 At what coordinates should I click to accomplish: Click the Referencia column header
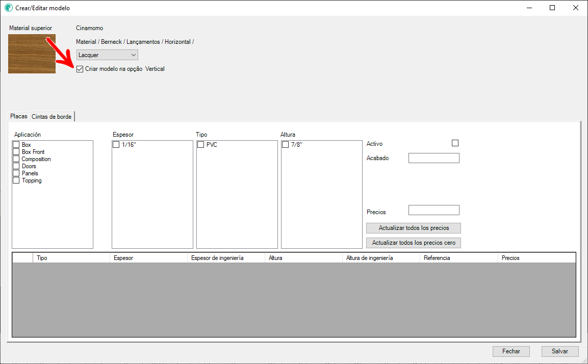pos(458,258)
